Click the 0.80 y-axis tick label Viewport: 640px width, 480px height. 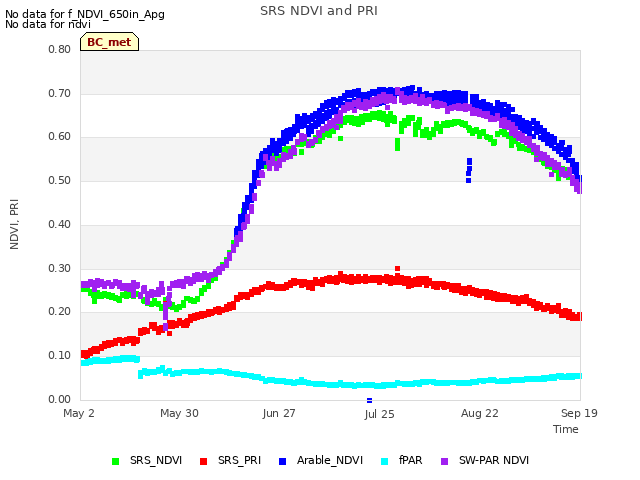(60, 49)
